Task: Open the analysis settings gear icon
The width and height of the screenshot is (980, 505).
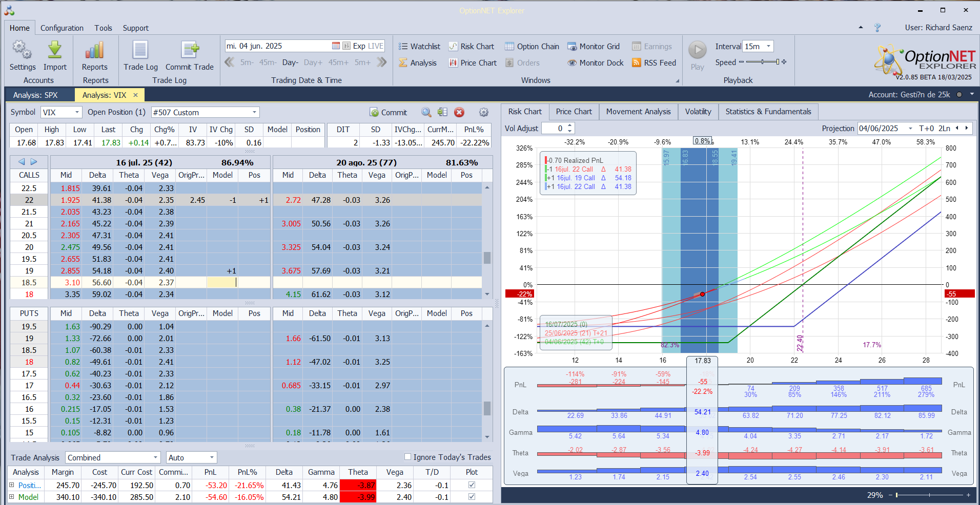Action: coord(484,112)
